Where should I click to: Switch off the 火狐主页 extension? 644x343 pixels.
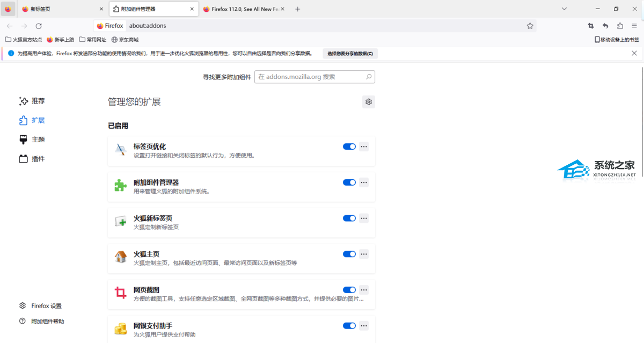click(349, 254)
